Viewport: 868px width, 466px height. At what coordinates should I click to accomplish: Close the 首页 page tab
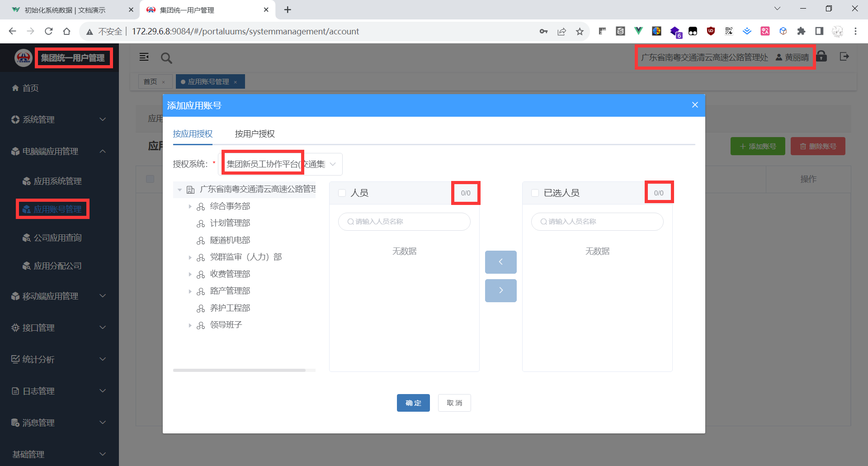tap(164, 82)
